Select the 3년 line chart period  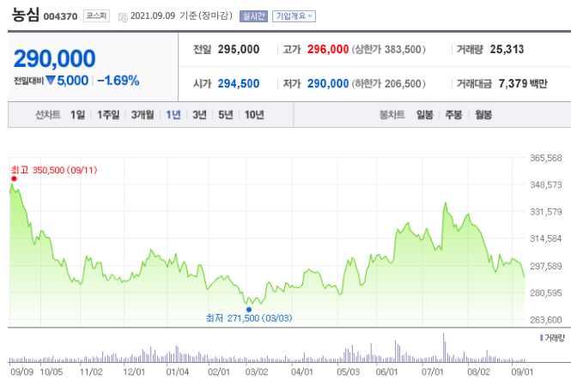coord(199,115)
